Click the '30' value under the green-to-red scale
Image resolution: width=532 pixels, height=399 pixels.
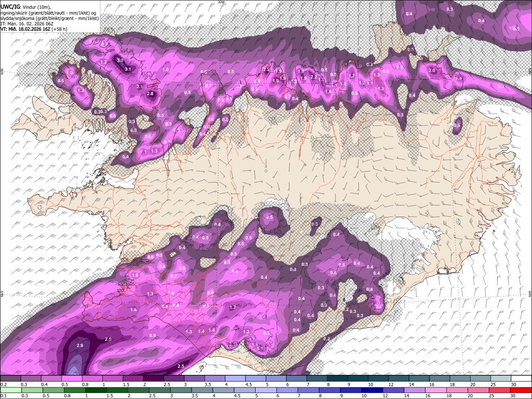513,396
